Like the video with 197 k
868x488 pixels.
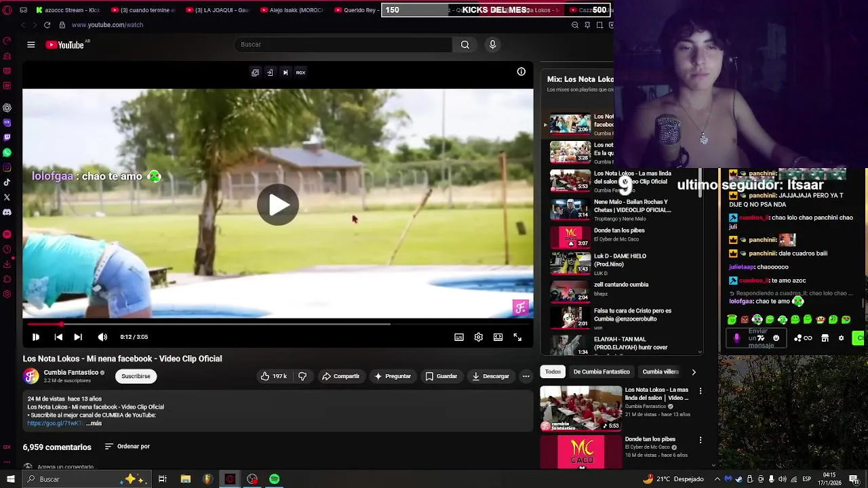(273, 376)
